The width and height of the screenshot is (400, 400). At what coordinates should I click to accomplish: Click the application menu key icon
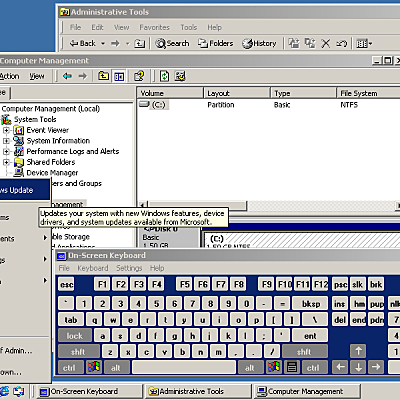point(292,367)
